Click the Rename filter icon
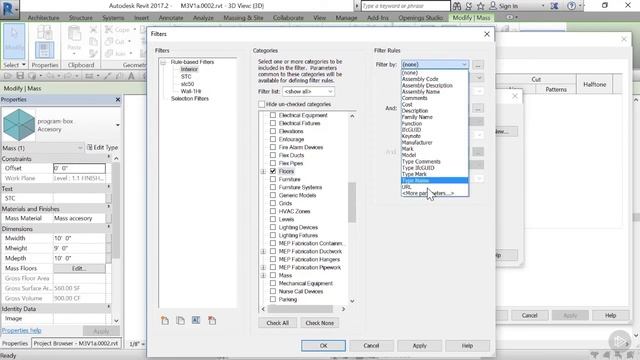This screenshot has height=360, width=640. click(196, 320)
